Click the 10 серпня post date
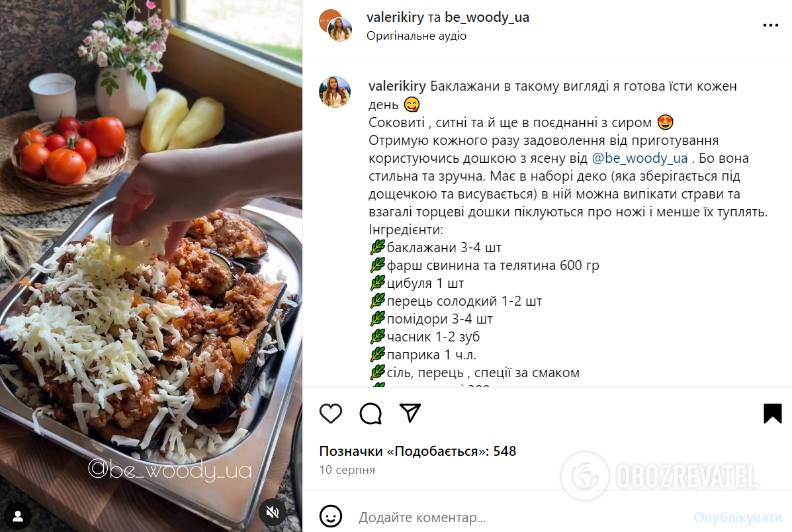792x532 pixels. point(347,470)
